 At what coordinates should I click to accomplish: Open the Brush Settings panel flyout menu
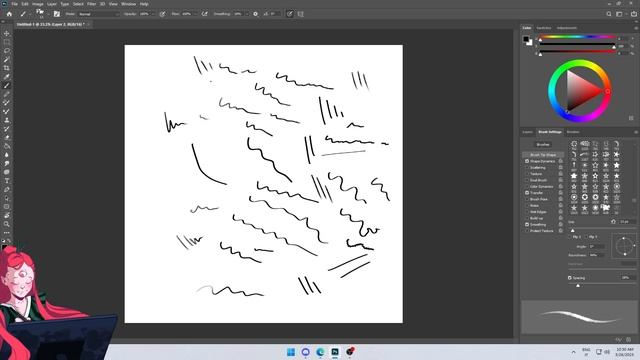pyautogui.click(x=636, y=132)
